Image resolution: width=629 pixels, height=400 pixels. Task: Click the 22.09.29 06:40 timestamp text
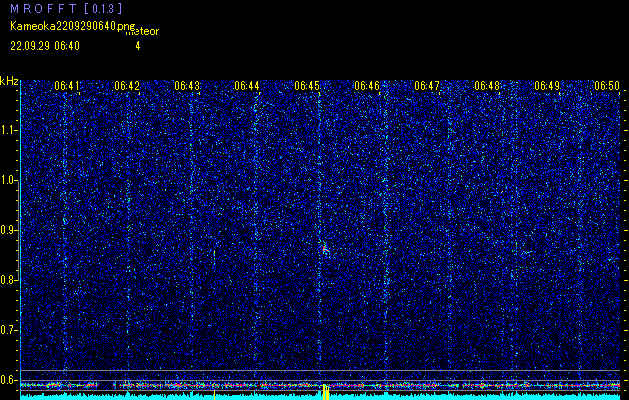[45, 46]
